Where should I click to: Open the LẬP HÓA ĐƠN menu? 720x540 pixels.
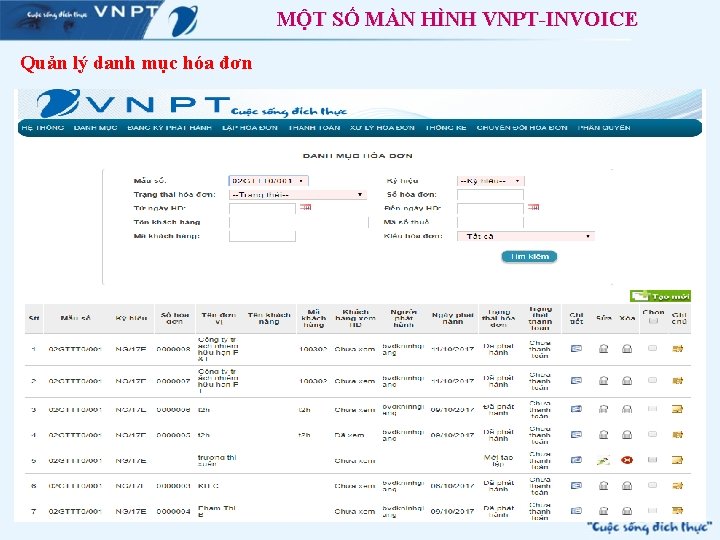(x=250, y=128)
